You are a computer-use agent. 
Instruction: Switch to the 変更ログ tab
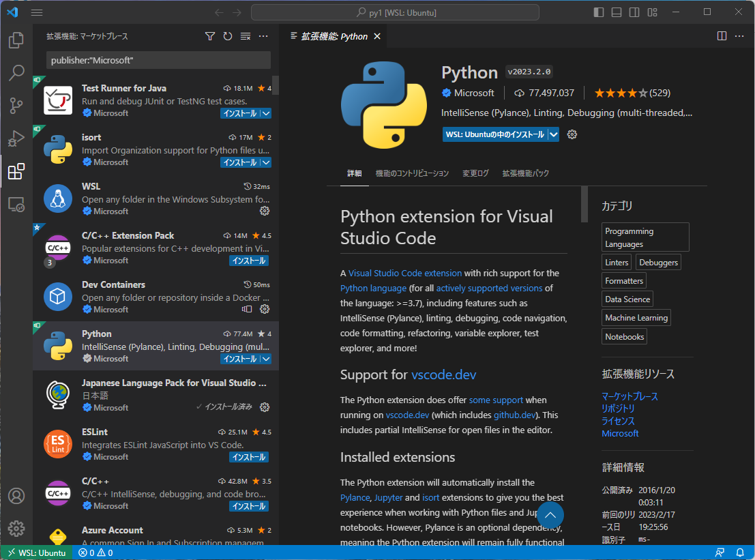pos(475,173)
